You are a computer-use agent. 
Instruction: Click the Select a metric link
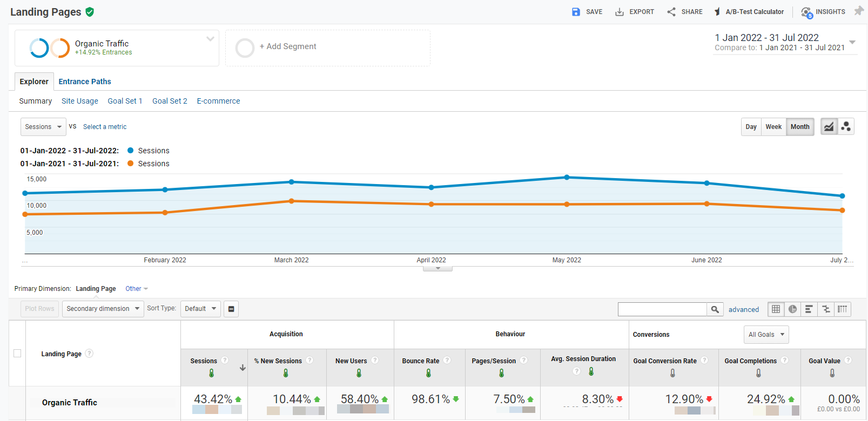pos(105,127)
